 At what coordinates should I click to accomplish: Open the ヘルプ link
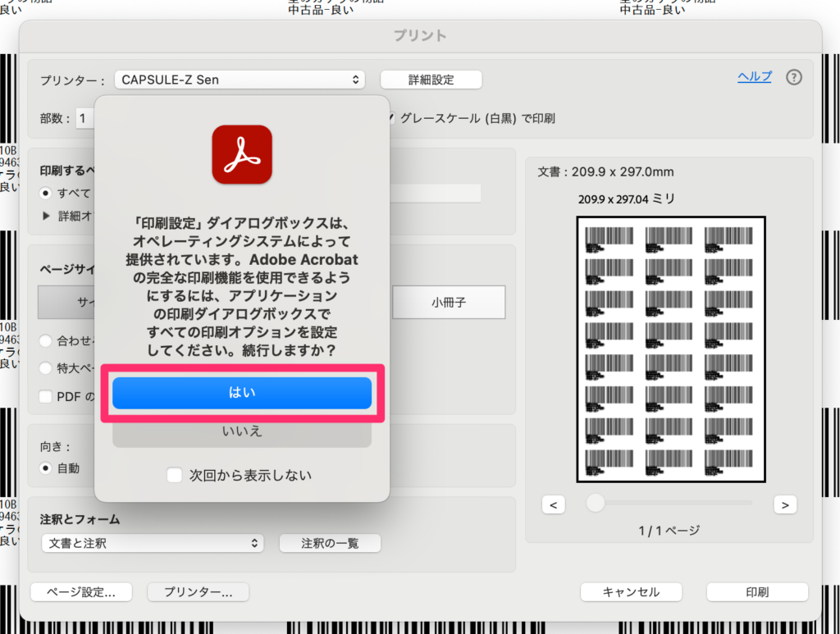tap(754, 76)
